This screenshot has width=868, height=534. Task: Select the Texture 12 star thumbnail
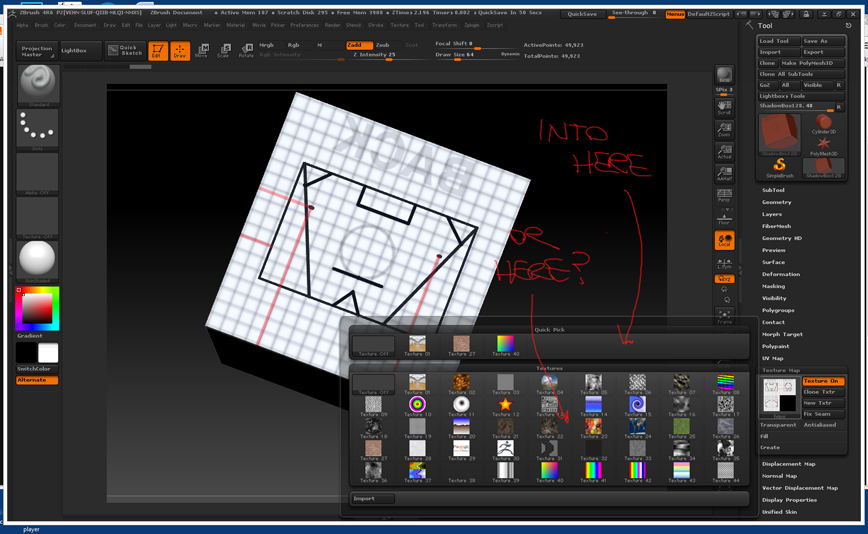click(505, 405)
